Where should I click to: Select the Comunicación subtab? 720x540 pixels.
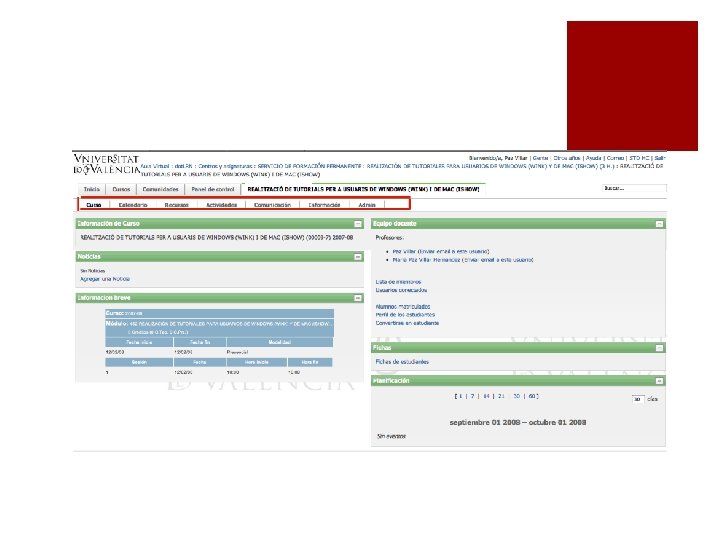pos(272,205)
